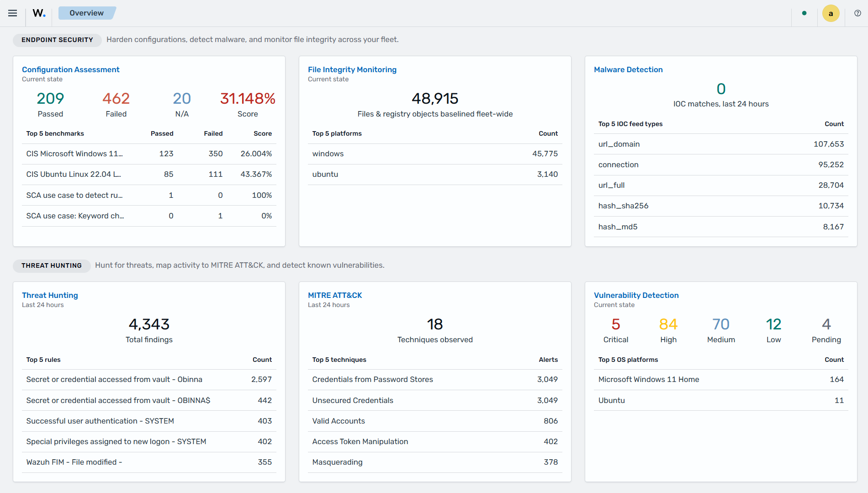Select the SCA use case to detect row
The width and height of the screenshot is (868, 493).
(x=149, y=195)
